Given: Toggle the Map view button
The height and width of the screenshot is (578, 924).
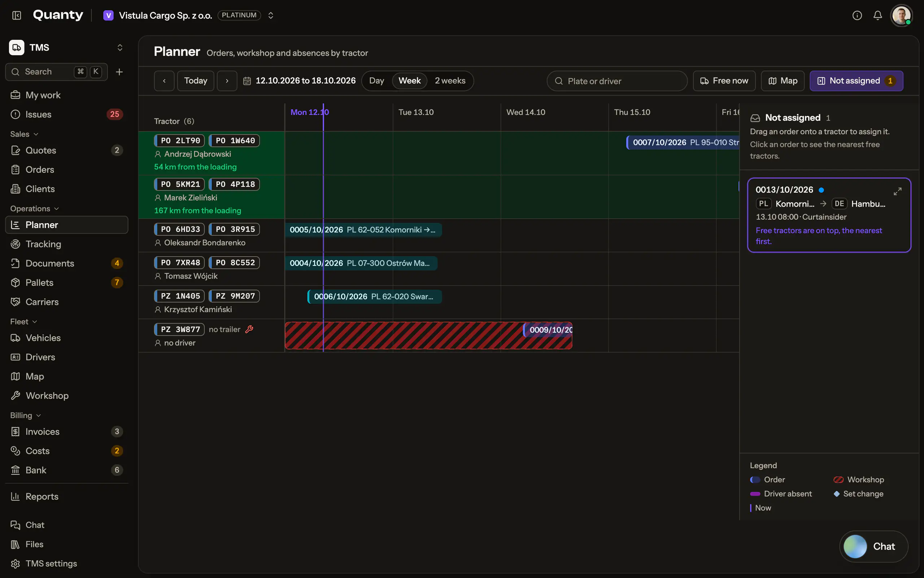Looking at the screenshot, I should [x=783, y=81].
